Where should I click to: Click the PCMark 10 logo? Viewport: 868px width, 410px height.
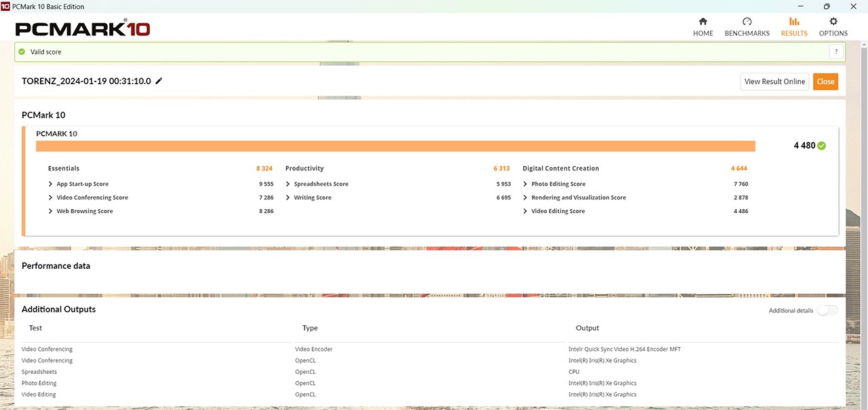coord(83,29)
